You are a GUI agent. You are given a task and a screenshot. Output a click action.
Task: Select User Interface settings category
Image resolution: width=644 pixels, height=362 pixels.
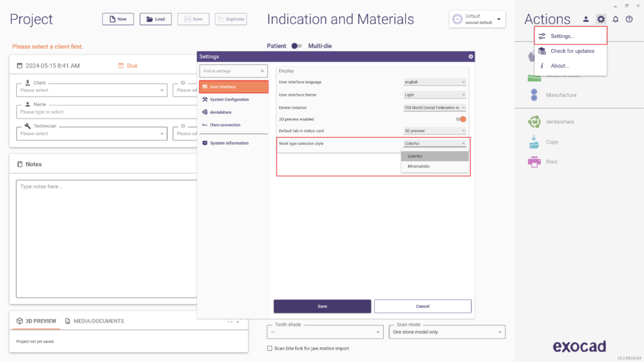coord(234,87)
